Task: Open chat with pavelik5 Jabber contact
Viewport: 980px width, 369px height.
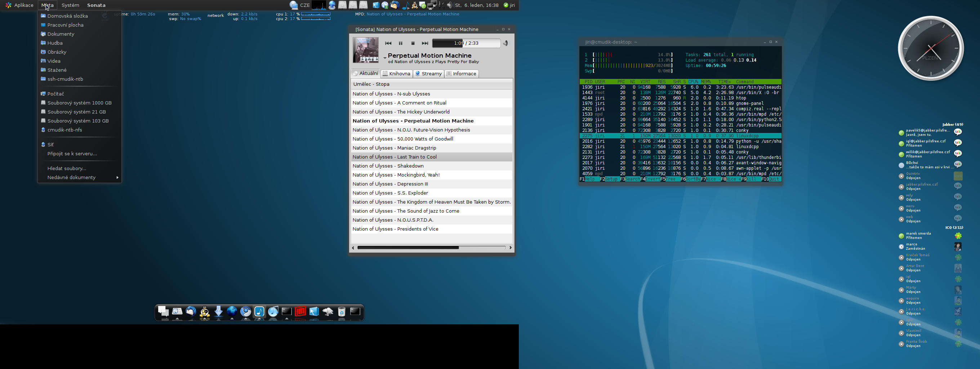Action: (931, 132)
